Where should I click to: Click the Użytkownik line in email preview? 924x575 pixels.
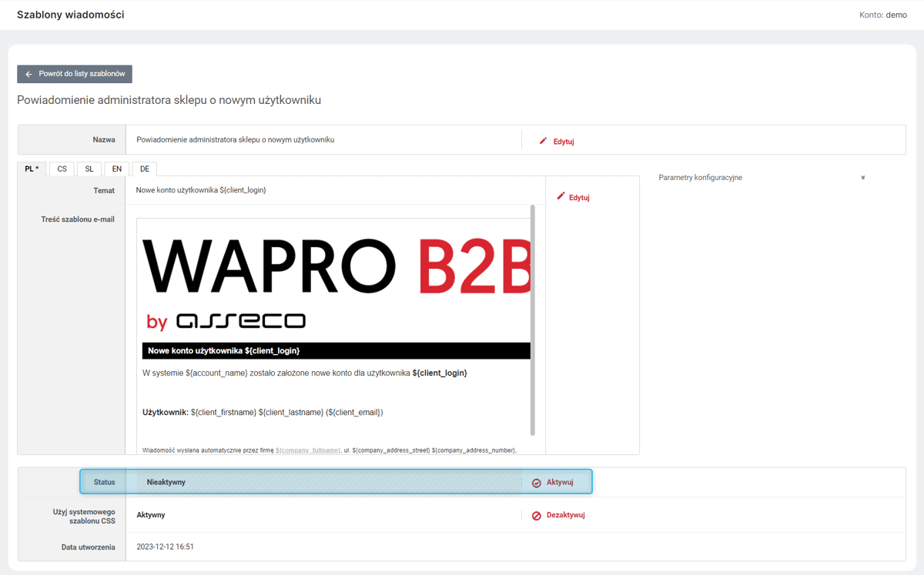[x=263, y=413]
